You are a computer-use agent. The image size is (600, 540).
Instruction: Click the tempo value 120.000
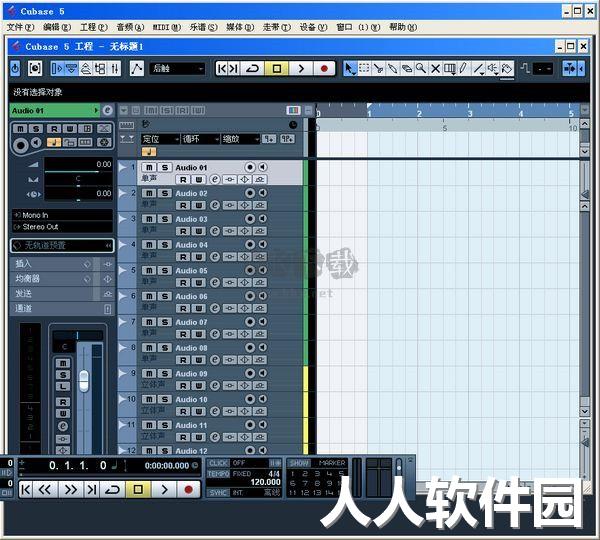click(266, 482)
